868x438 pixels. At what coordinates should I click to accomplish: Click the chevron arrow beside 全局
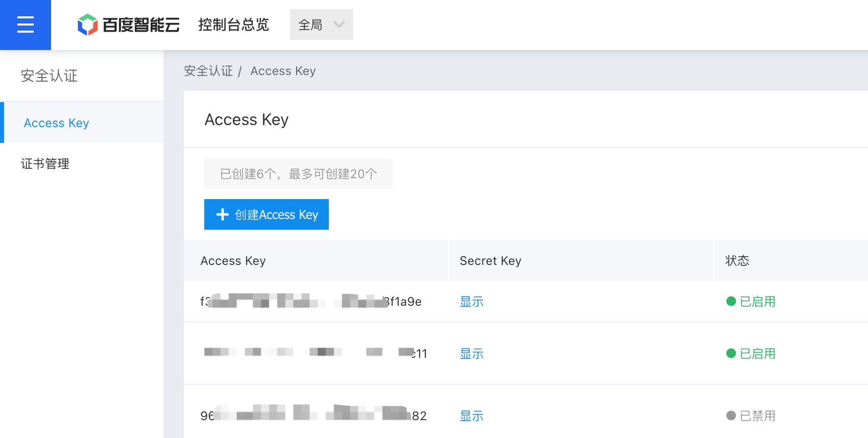(339, 25)
